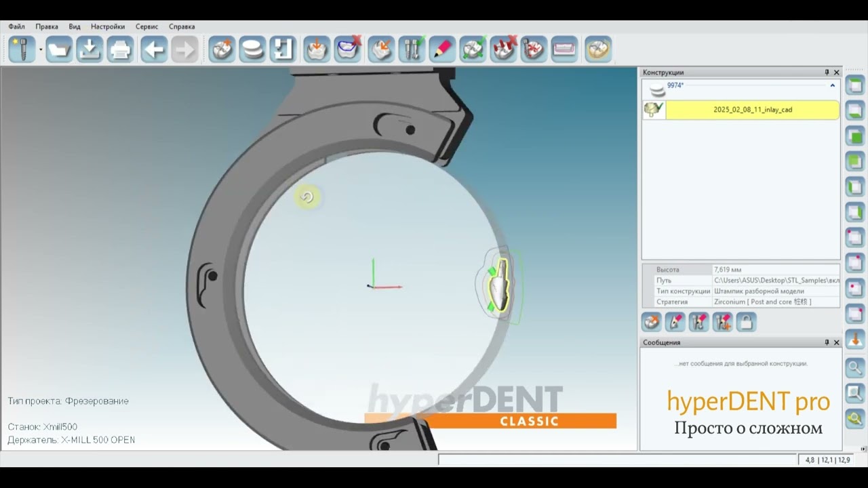Open the dropdown arrow beside new project

tap(41, 50)
